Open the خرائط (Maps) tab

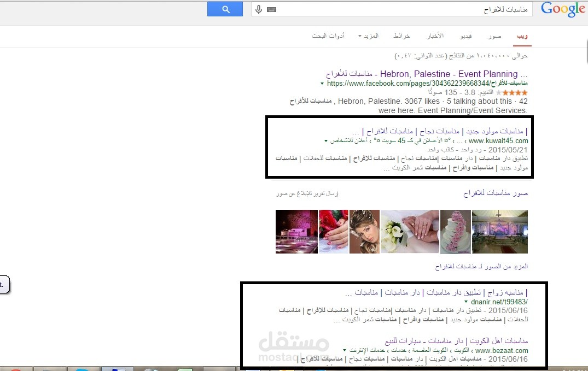click(401, 36)
